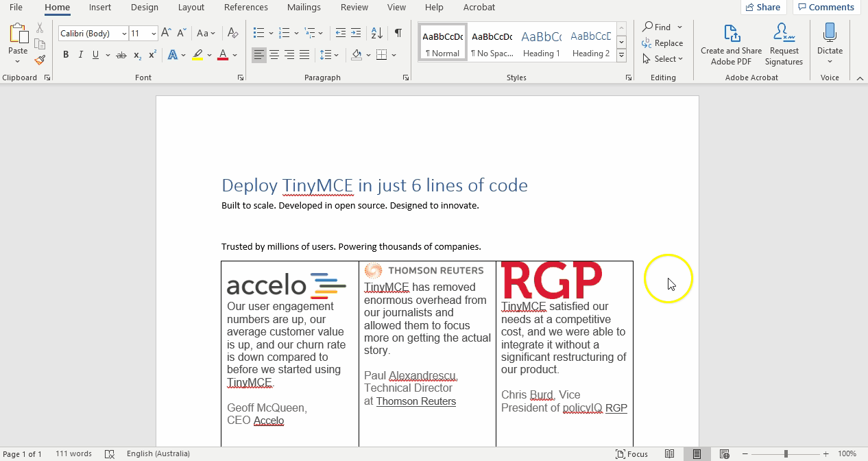Launch the Font dialog box expander
Viewport: 868px width, 461px height.
241,78
